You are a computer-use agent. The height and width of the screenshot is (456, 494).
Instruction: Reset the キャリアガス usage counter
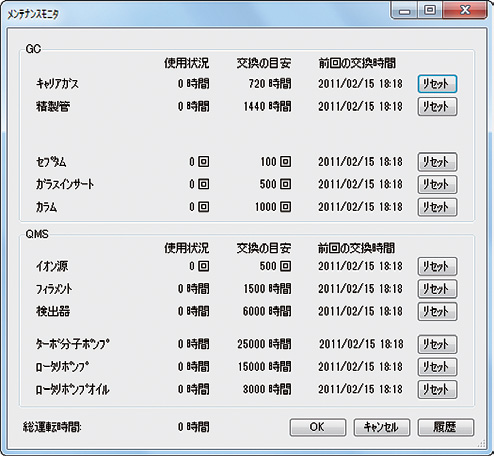437,84
